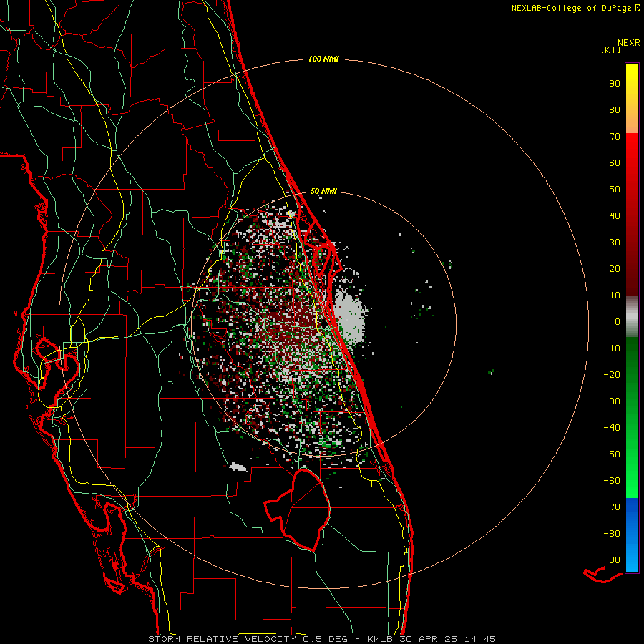644x644 pixels.
Task: Click the -70 value on velocity scale
Action: 612,507
